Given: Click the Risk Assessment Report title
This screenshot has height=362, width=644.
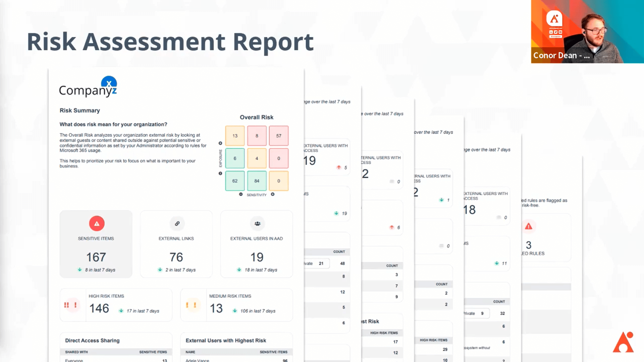Looking at the screenshot, I should [x=170, y=42].
